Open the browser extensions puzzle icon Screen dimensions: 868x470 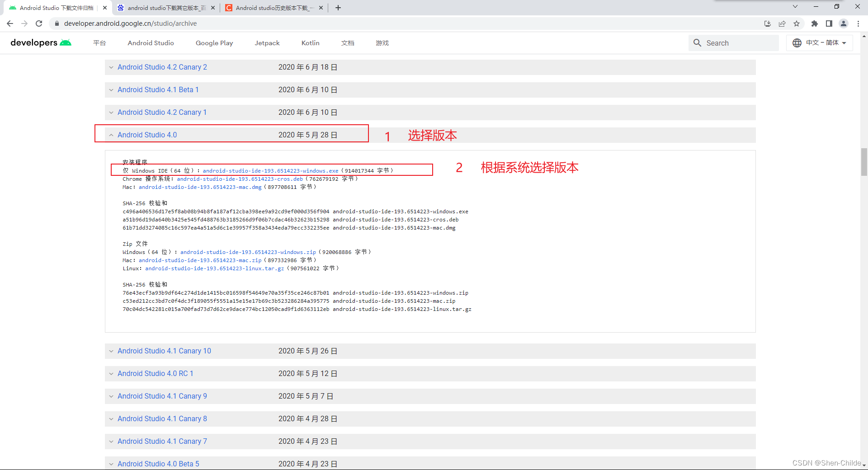(x=815, y=23)
